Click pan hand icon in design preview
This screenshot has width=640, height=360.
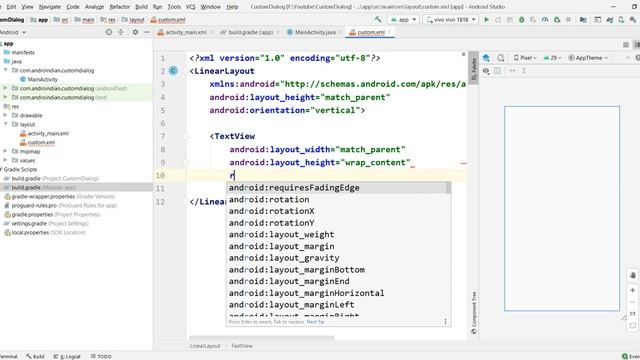(633, 275)
